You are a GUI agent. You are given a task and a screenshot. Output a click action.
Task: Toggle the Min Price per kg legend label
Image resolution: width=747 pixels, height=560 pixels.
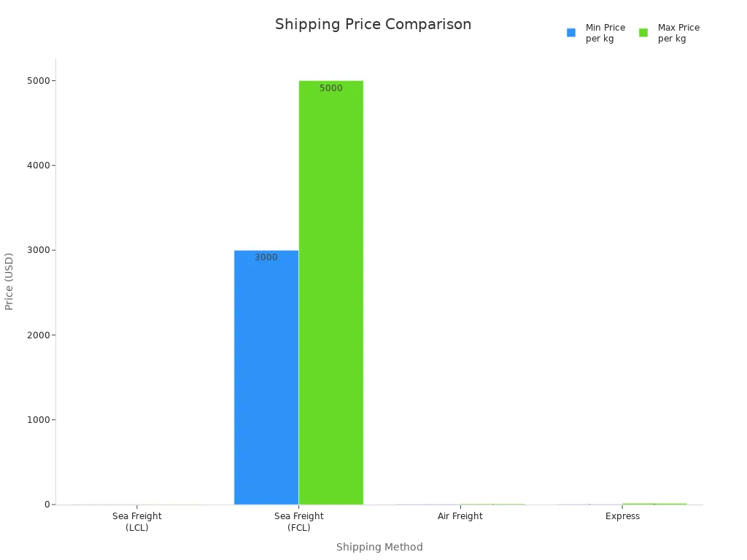pyautogui.click(x=605, y=33)
